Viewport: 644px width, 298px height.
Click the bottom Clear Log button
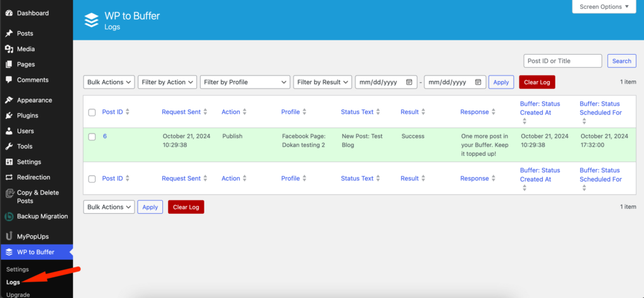(186, 207)
